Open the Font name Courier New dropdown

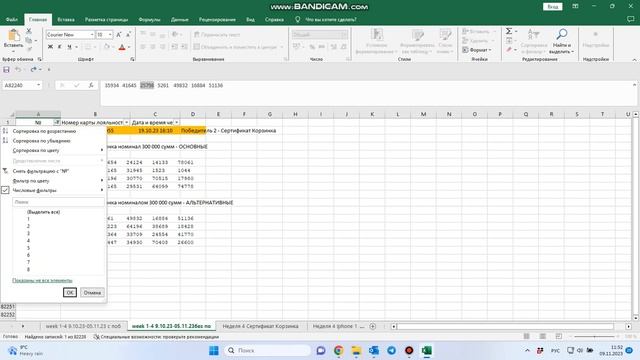pos(92,35)
